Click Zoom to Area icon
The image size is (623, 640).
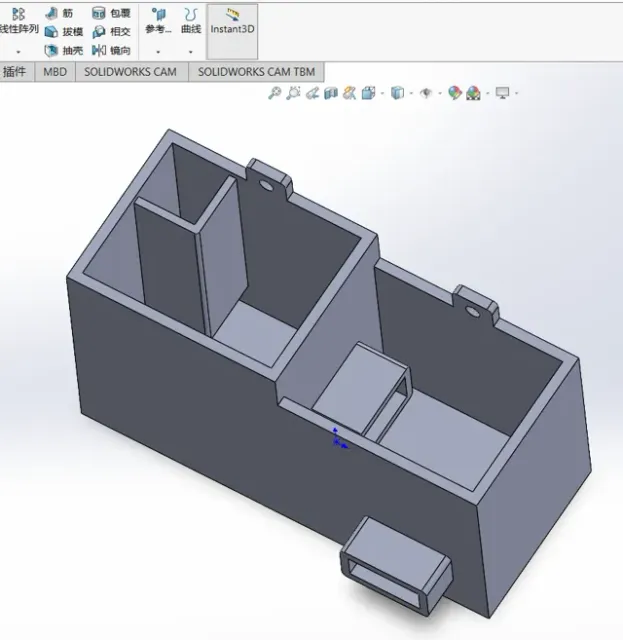point(293,93)
